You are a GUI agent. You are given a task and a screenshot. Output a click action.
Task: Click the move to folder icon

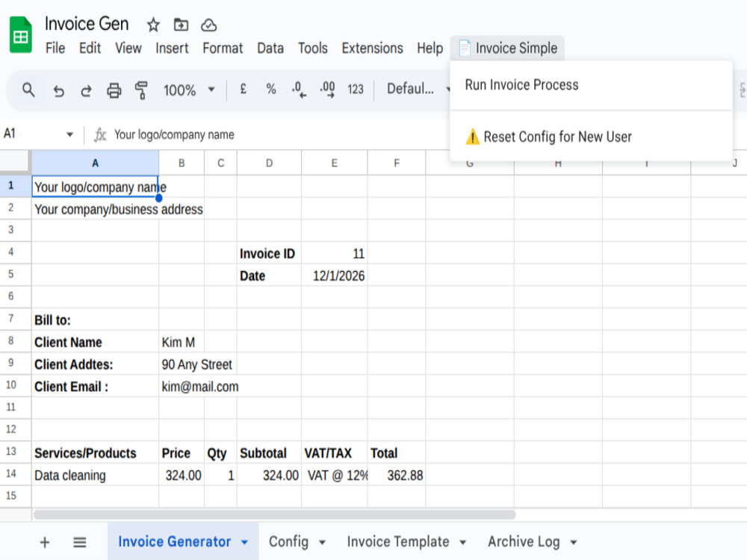tap(181, 25)
